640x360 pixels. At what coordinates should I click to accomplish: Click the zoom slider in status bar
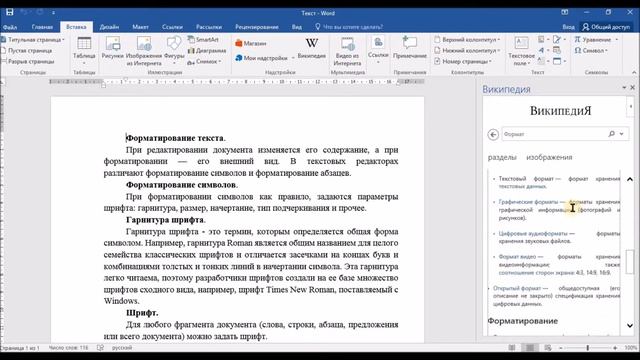588,348
